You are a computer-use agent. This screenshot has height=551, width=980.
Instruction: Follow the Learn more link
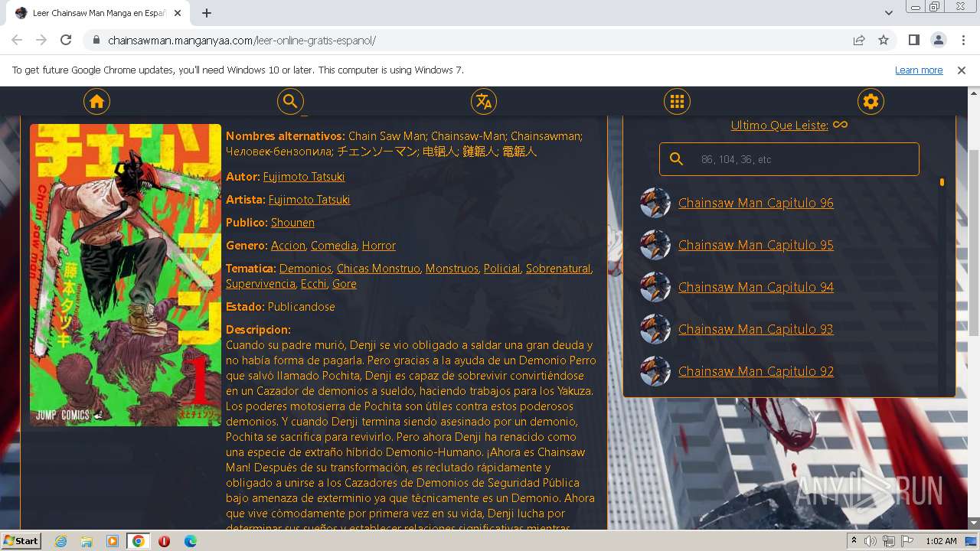[919, 70]
